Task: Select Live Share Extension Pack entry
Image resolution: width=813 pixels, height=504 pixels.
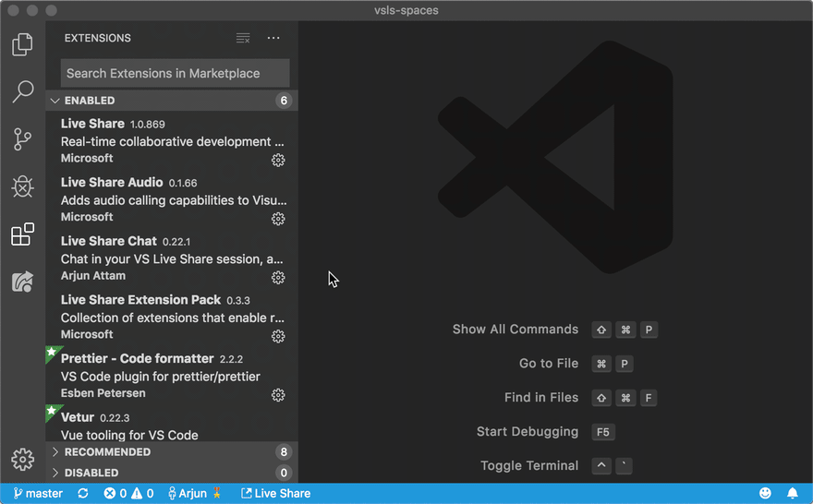Action: point(172,317)
